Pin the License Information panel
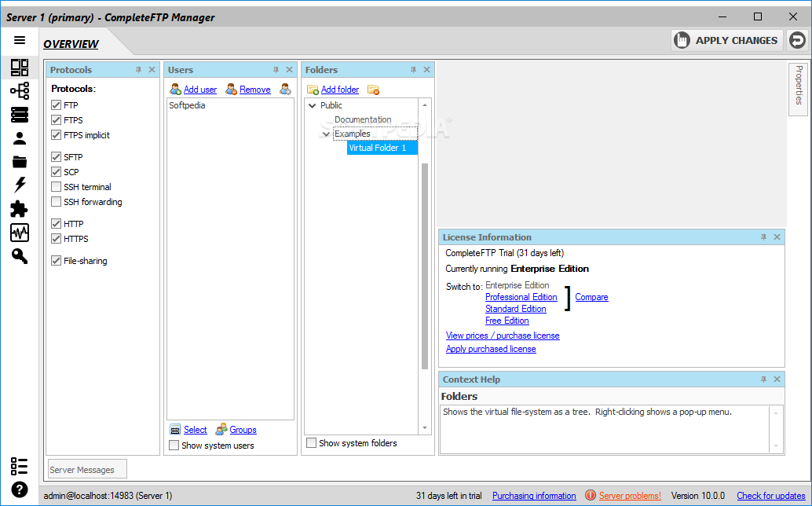This screenshot has height=506, width=812. (x=763, y=236)
